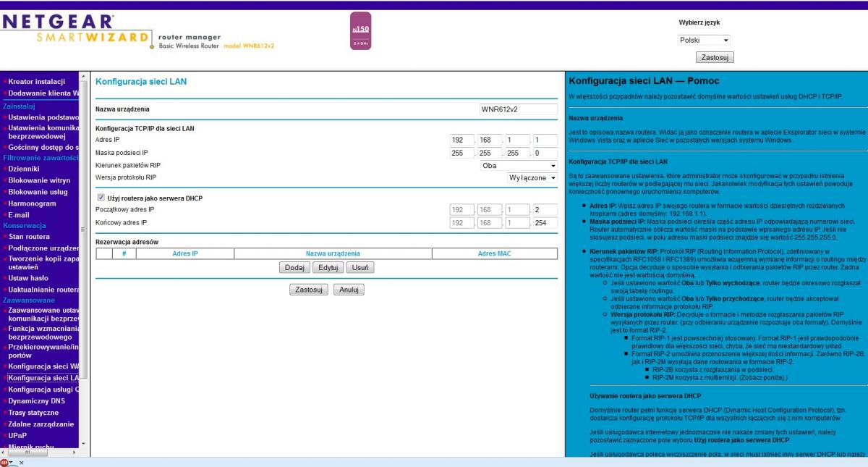Click Dodaj to add an address reservation

click(294, 267)
